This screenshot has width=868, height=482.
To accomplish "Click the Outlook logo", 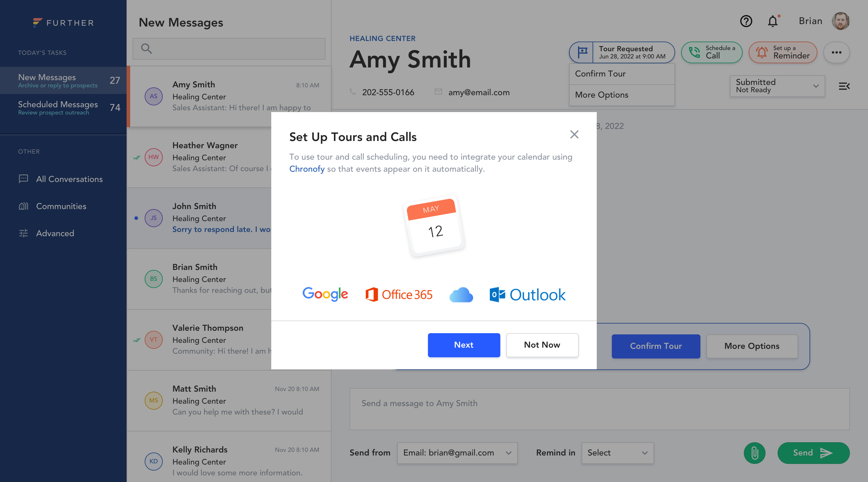I will (527, 295).
